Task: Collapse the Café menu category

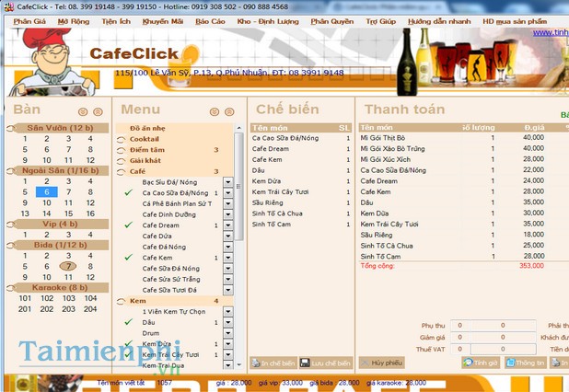Action: [x=121, y=171]
